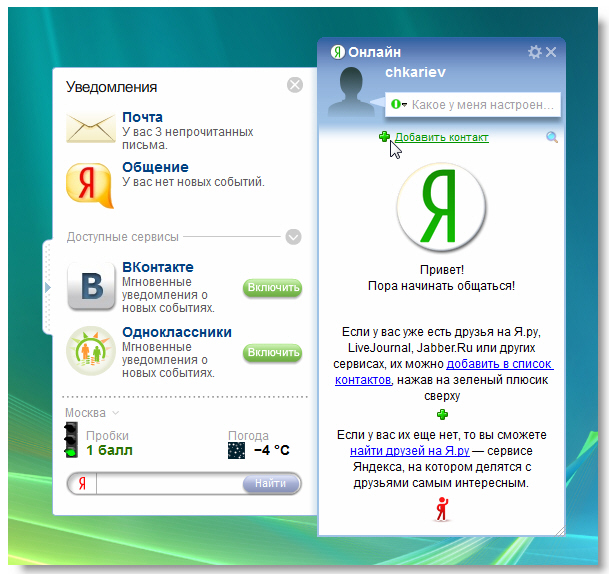The height and width of the screenshot is (574, 609).
Task: Click the −4 °C temperature value
Action: tap(271, 451)
